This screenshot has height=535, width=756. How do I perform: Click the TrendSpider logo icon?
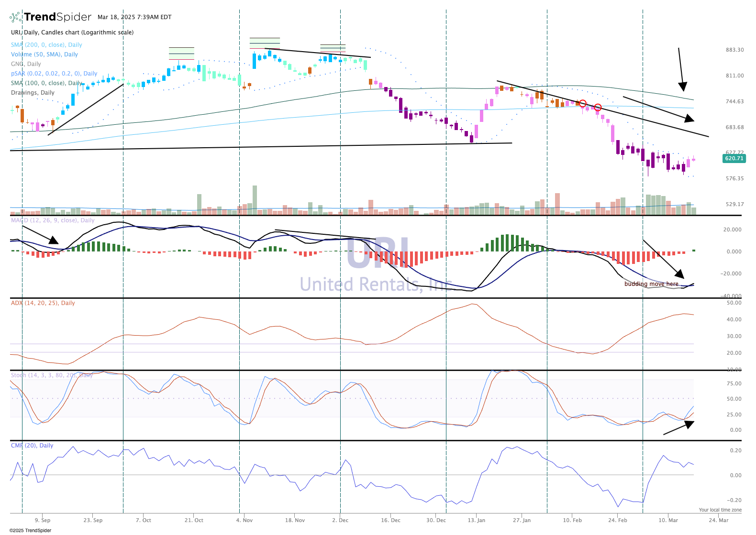click(16, 17)
